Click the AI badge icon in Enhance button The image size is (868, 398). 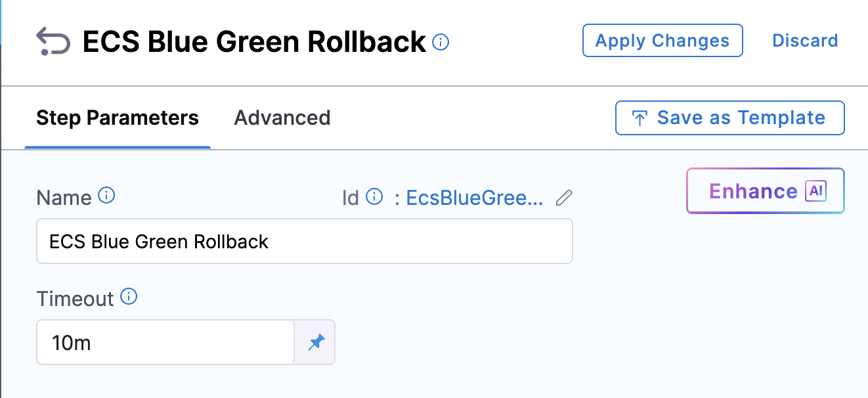click(816, 191)
